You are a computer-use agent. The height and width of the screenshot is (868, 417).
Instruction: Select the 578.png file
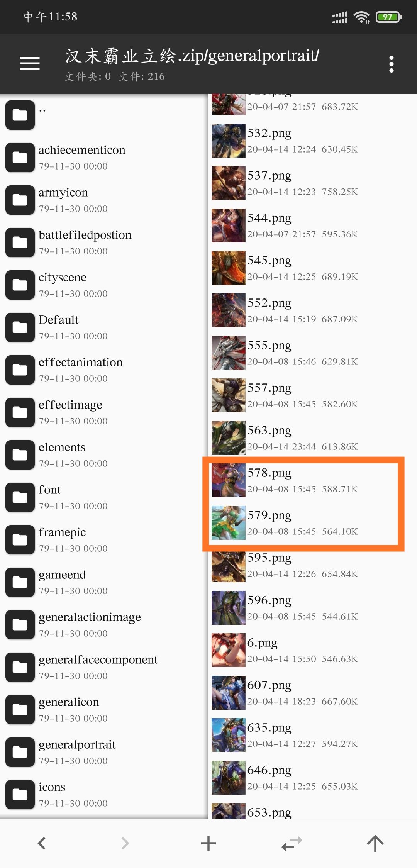[313, 480]
